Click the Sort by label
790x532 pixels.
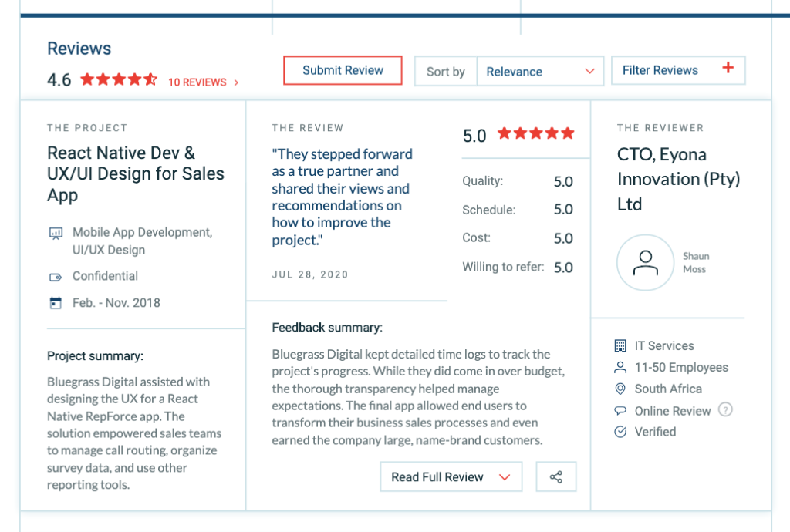tap(445, 72)
